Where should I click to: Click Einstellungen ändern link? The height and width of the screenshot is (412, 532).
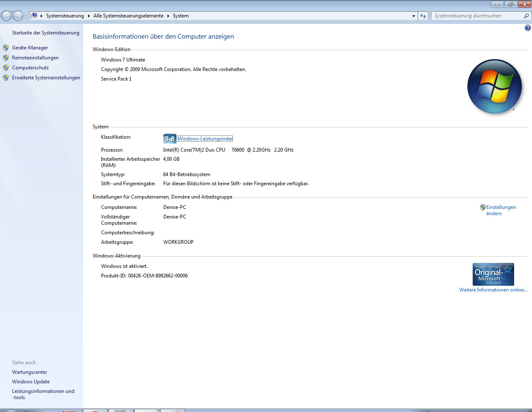point(501,210)
